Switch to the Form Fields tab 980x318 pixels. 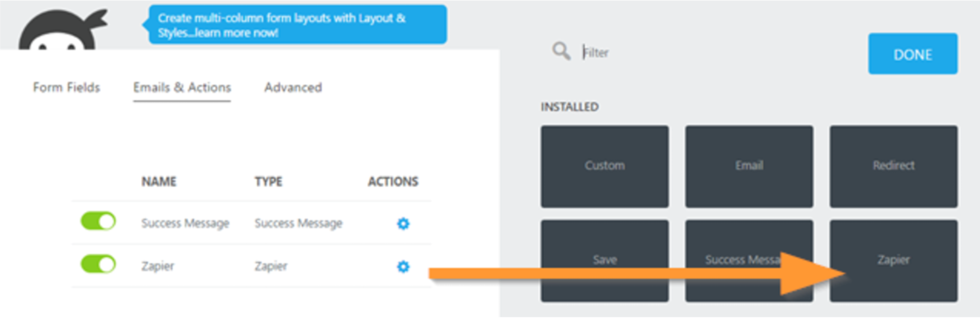(x=66, y=87)
